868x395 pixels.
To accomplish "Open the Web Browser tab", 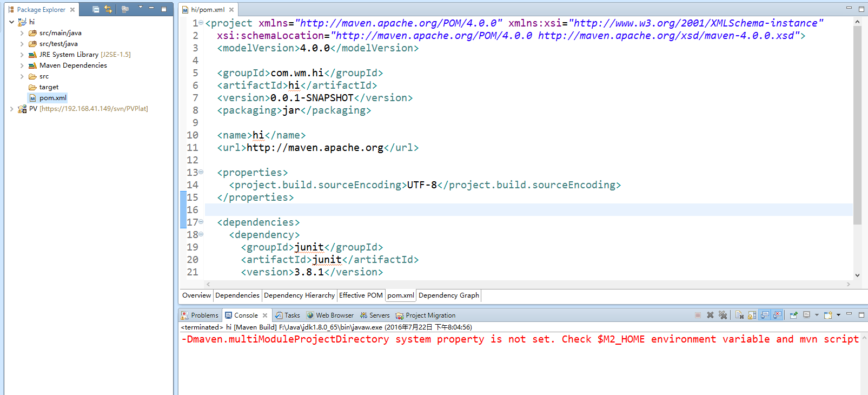I will click(330, 315).
